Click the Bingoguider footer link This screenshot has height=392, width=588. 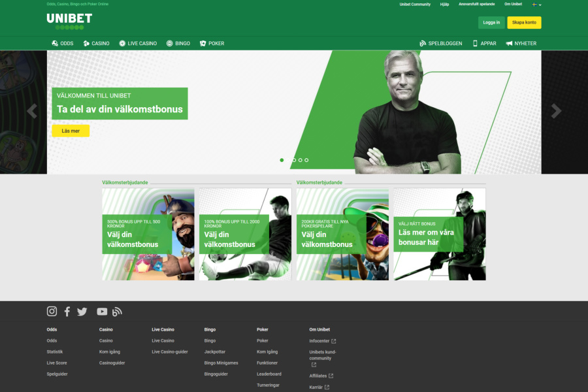pos(216,374)
